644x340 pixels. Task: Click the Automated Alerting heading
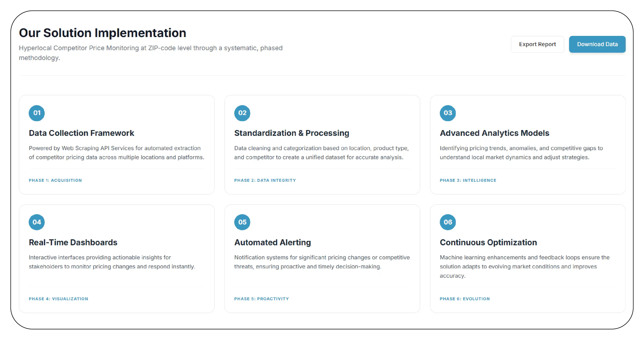[273, 242]
